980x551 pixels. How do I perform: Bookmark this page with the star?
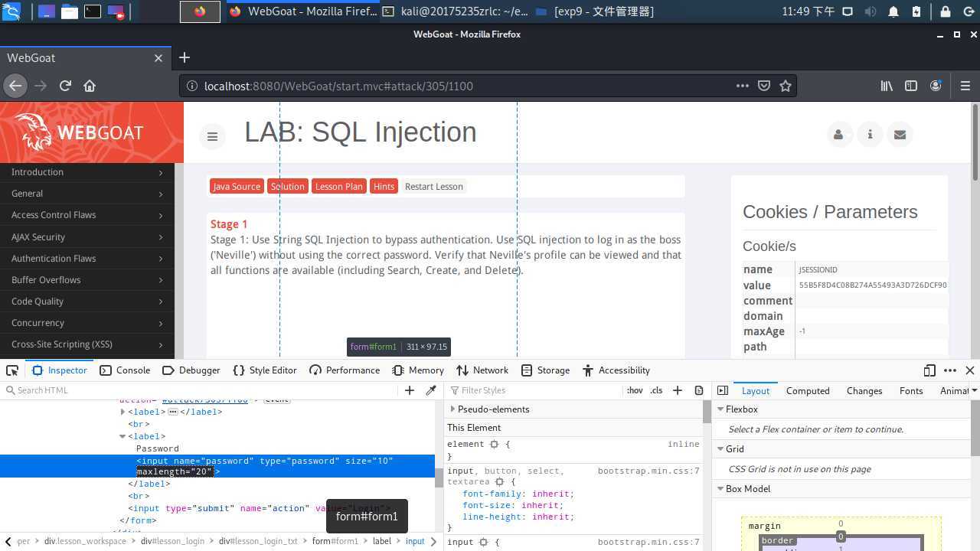coord(785,86)
